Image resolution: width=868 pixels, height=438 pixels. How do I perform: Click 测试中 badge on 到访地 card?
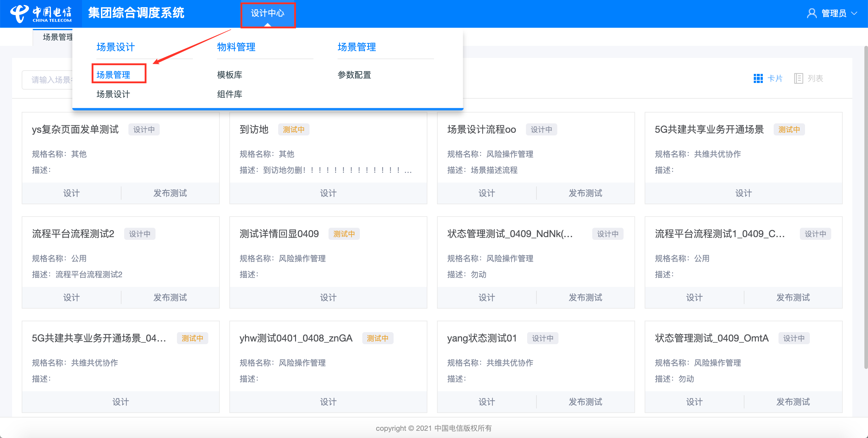294,129
